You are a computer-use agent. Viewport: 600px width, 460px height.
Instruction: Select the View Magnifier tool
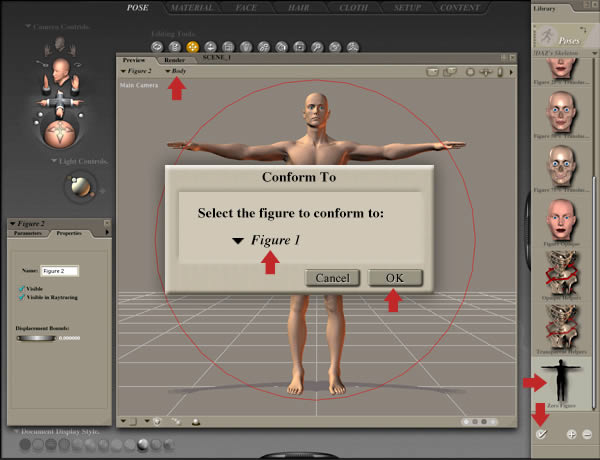tap(317, 47)
